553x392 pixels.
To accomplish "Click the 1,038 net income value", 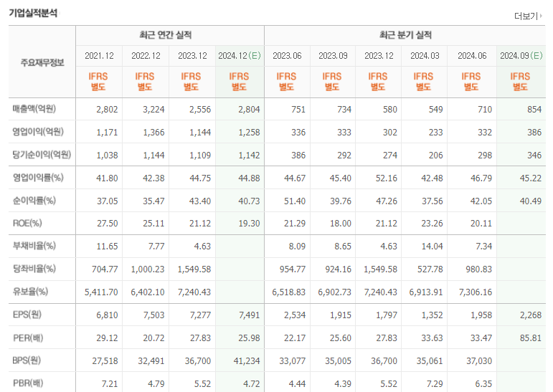I will [x=107, y=156].
